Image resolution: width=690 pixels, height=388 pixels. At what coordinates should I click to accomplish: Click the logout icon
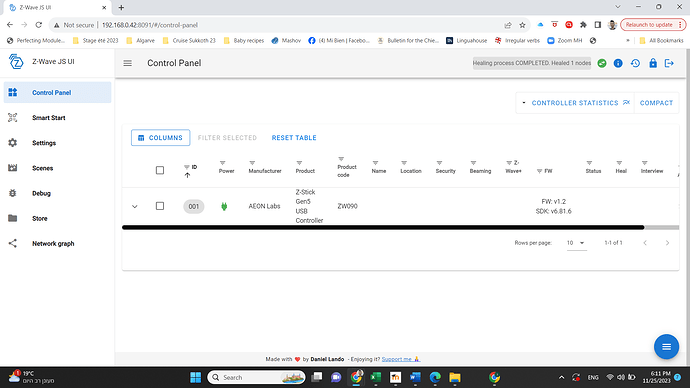point(669,63)
